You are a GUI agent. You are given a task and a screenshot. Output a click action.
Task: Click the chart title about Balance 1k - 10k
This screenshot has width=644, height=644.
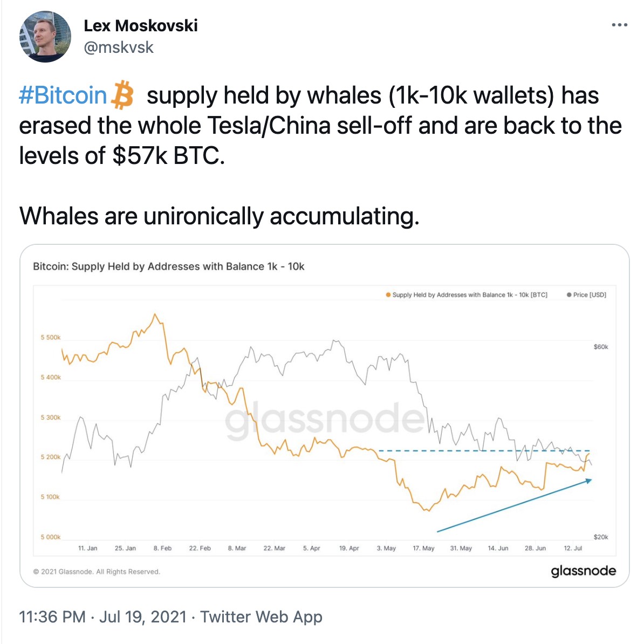169,266
